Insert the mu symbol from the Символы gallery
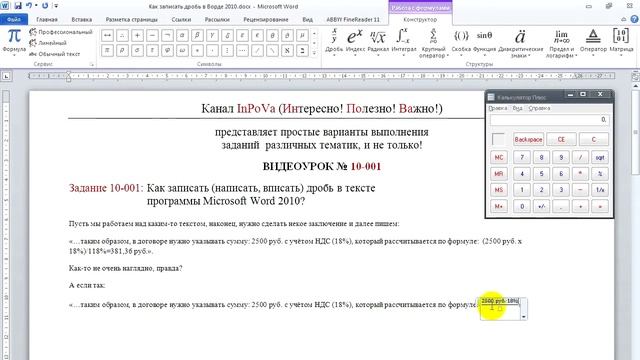The width and height of the screenshot is (640, 360). click(x=302, y=36)
